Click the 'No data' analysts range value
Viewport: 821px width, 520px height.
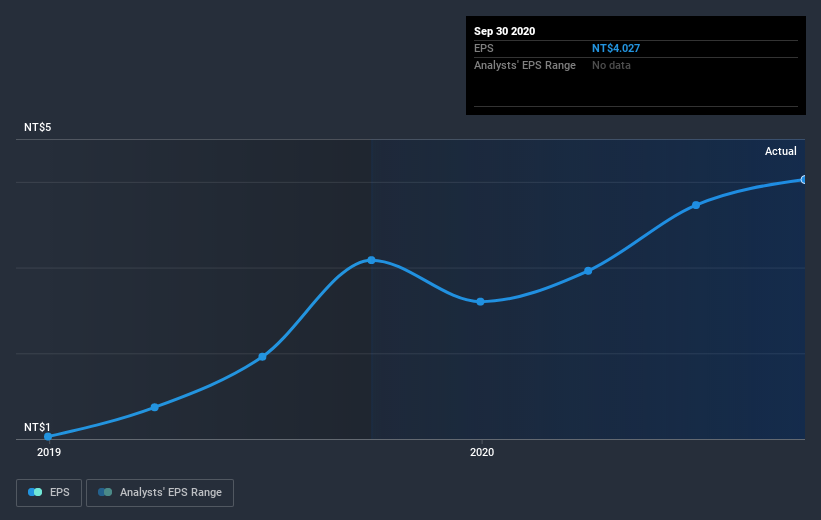[x=611, y=65]
